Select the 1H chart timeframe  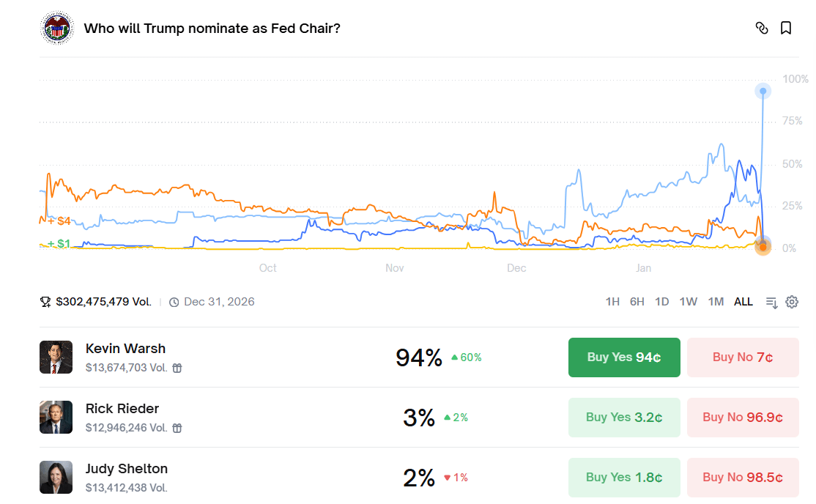tap(612, 302)
